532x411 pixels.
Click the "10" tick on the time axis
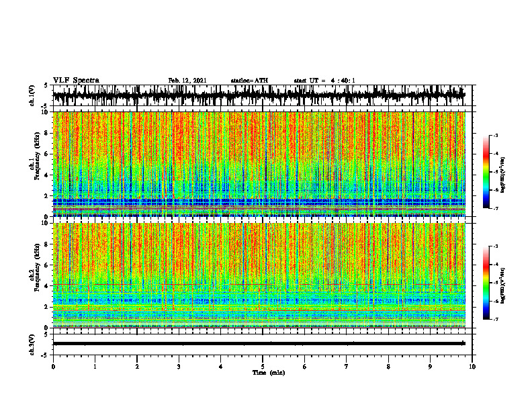472,367
